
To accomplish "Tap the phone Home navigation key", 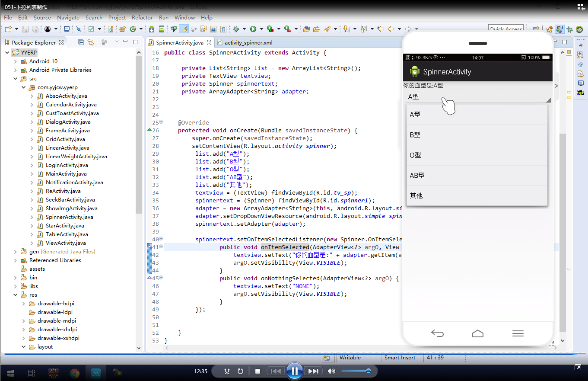I will (478, 333).
